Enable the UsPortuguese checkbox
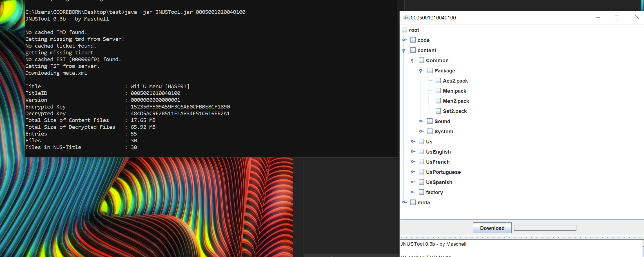Screen dimensions: 644x257 tap(422, 172)
